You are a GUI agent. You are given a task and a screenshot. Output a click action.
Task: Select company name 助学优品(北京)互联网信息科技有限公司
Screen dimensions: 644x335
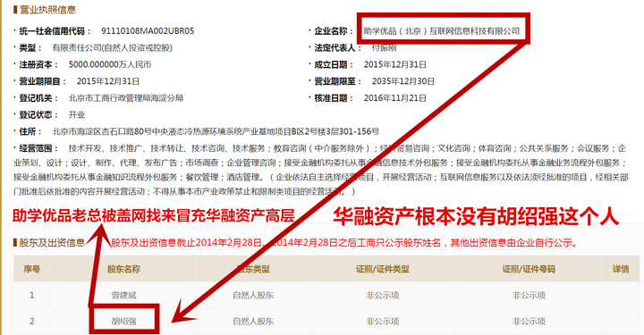click(442, 31)
